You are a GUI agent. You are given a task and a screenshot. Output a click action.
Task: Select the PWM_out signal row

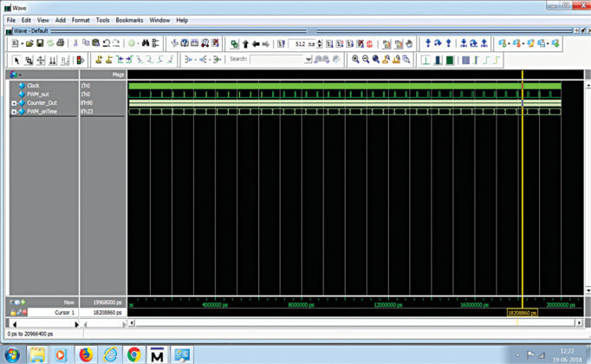37,94
